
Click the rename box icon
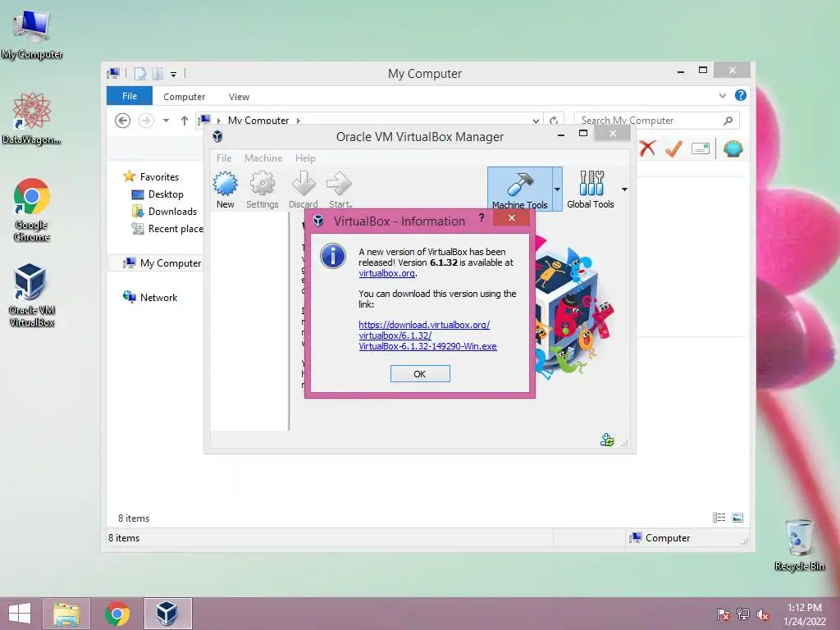pyautogui.click(x=701, y=148)
